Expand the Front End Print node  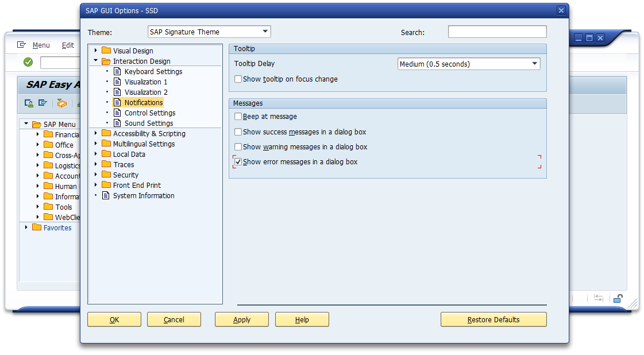coord(96,185)
